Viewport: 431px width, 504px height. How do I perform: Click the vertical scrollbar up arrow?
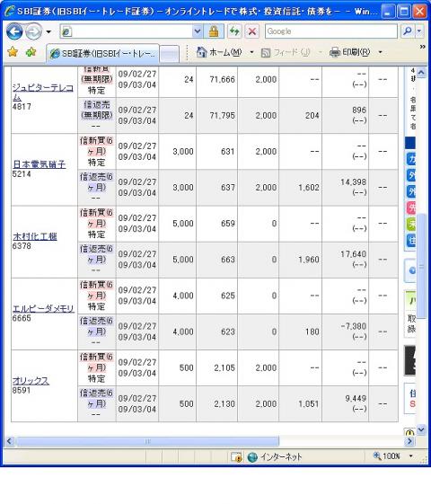pyautogui.click(x=421, y=72)
